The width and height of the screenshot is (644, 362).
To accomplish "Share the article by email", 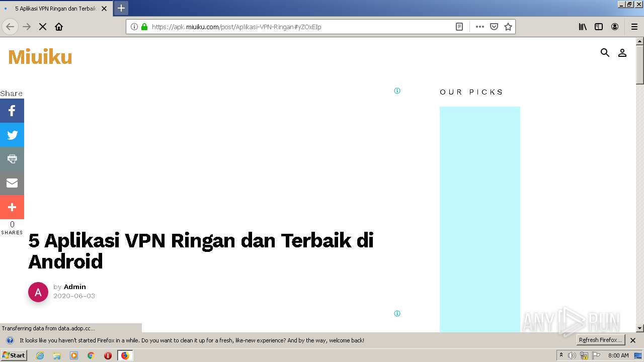I will coord(12,183).
